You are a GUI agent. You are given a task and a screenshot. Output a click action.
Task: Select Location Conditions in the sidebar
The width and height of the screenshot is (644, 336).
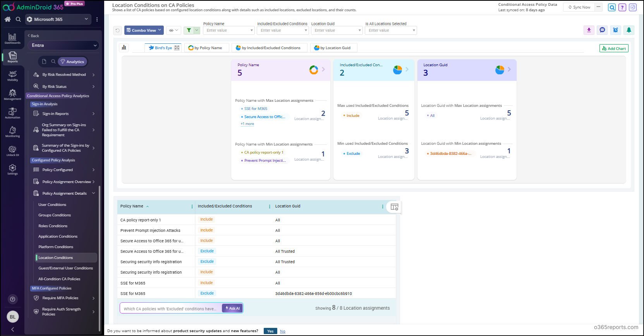(x=66, y=257)
